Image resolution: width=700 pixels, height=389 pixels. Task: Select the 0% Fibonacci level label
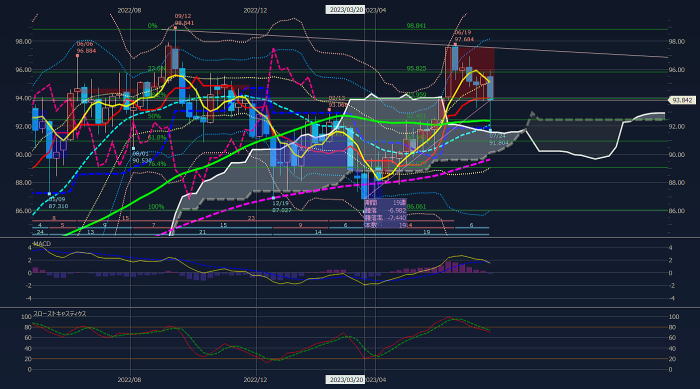point(152,26)
